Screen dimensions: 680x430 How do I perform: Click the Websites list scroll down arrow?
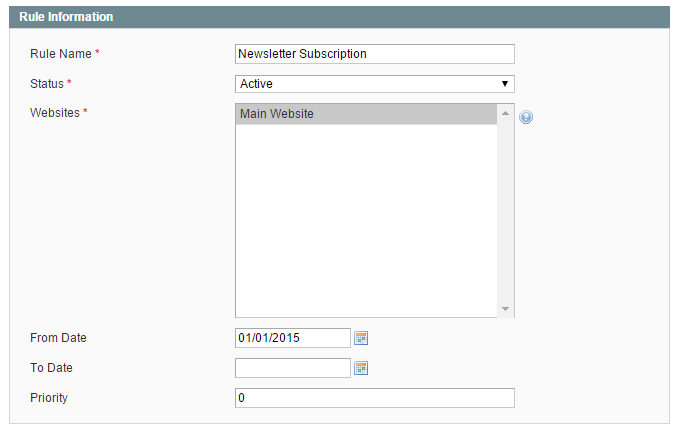point(505,309)
